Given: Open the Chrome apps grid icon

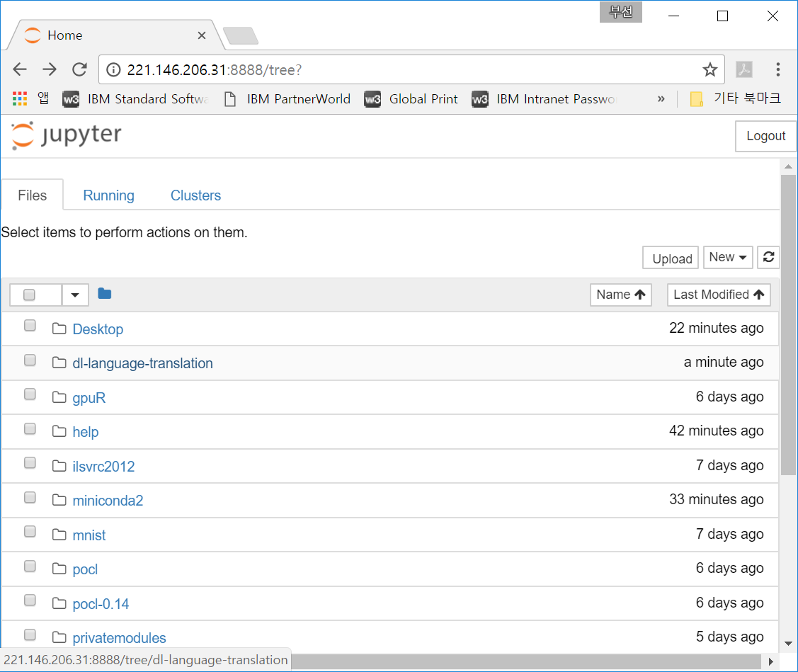Looking at the screenshot, I should (x=18, y=98).
